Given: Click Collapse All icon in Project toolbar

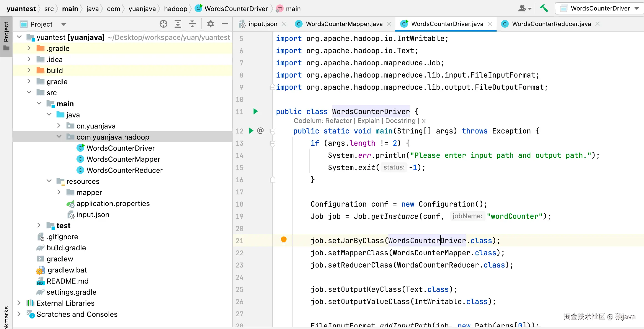Looking at the screenshot, I should 192,24.
